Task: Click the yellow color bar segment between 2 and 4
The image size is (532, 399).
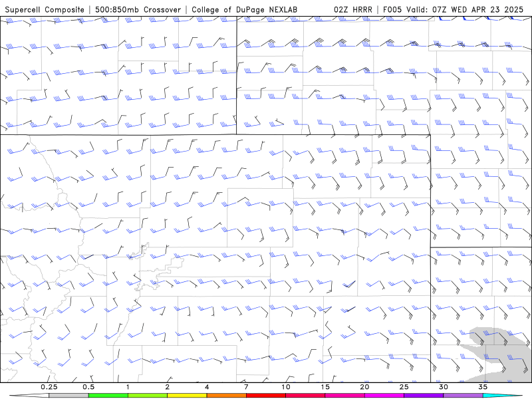Action: pos(187,396)
